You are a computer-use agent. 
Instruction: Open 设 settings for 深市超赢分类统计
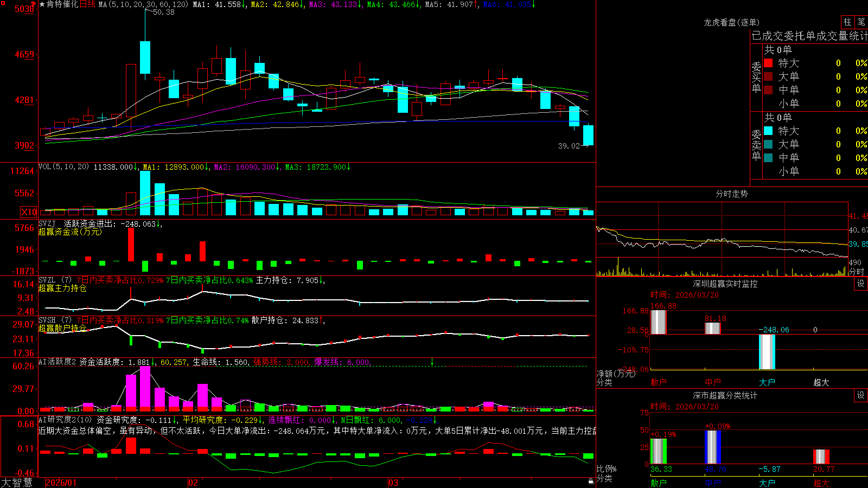(x=861, y=395)
